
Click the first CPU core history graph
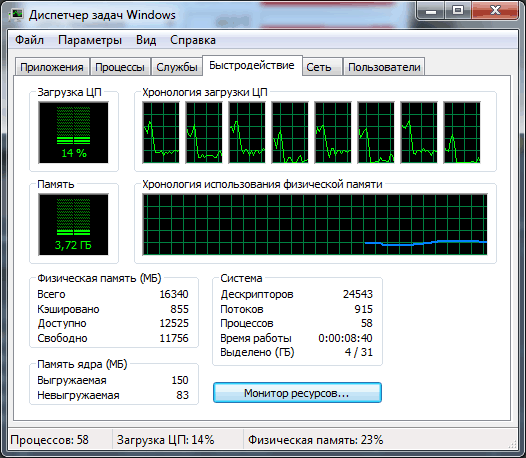coord(161,133)
